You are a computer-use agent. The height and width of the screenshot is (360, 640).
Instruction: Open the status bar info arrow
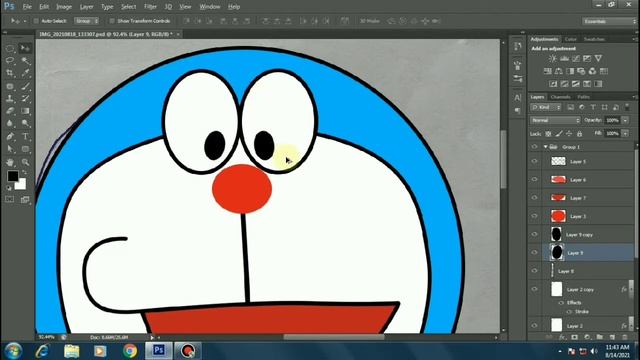[x=152, y=338]
